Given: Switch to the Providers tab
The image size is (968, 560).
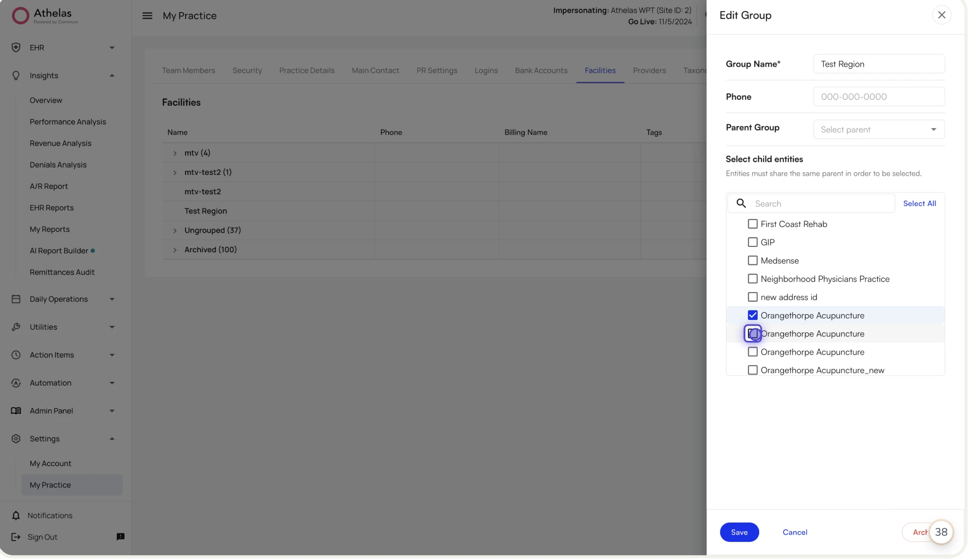Looking at the screenshot, I should [x=649, y=71].
